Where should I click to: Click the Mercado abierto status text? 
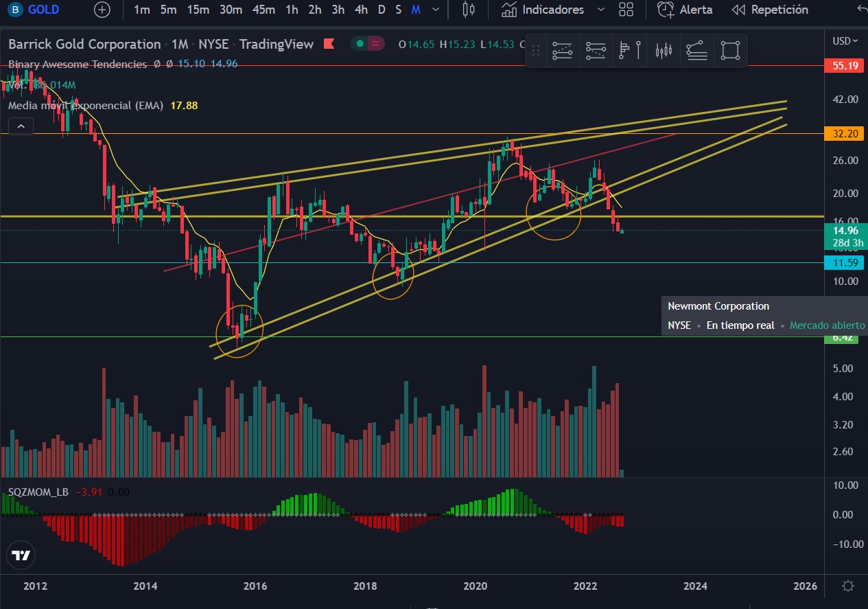point(827,325)
